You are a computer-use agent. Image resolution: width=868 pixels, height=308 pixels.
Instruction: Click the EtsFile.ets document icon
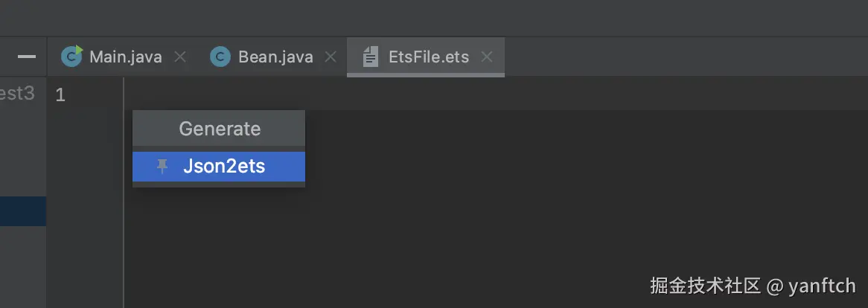tap(370, 57)
